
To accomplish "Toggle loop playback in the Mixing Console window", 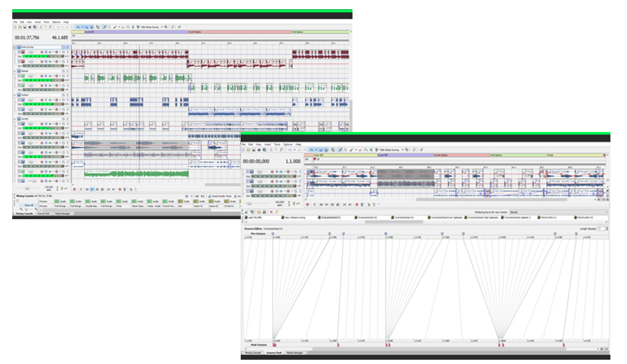I will (x=81, y=190).
